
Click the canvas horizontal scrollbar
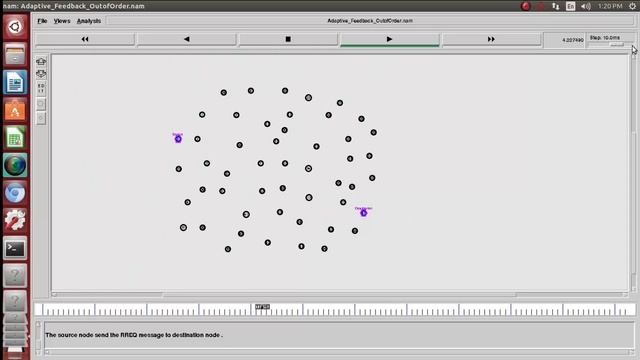point(340,294)
